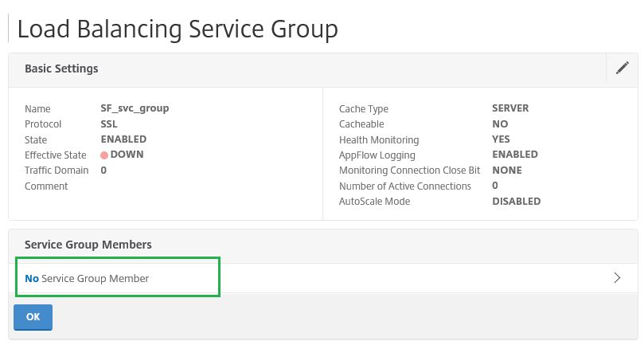Click the AppFlow Logging label

pos(377,155)
